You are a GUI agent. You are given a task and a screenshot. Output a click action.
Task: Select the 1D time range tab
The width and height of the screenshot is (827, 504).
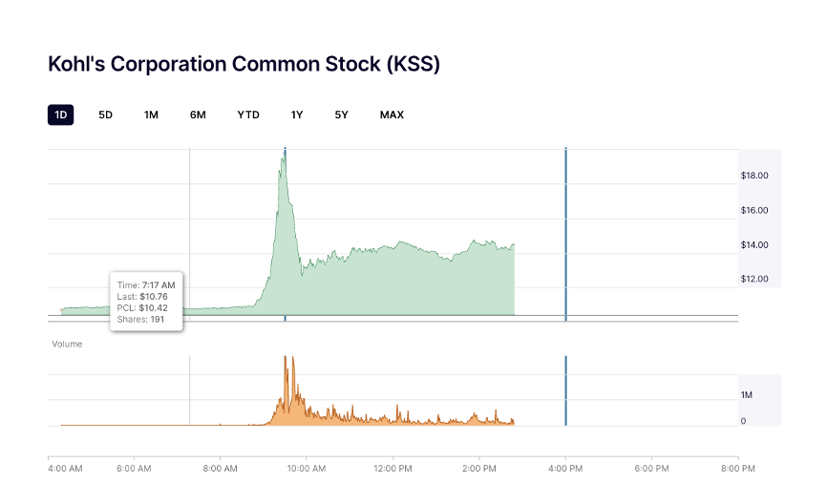tap(61, 115)
